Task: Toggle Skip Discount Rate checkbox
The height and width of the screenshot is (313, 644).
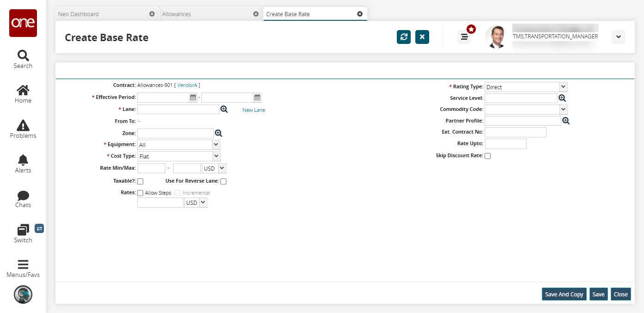Action: click(x=487, y=156)
